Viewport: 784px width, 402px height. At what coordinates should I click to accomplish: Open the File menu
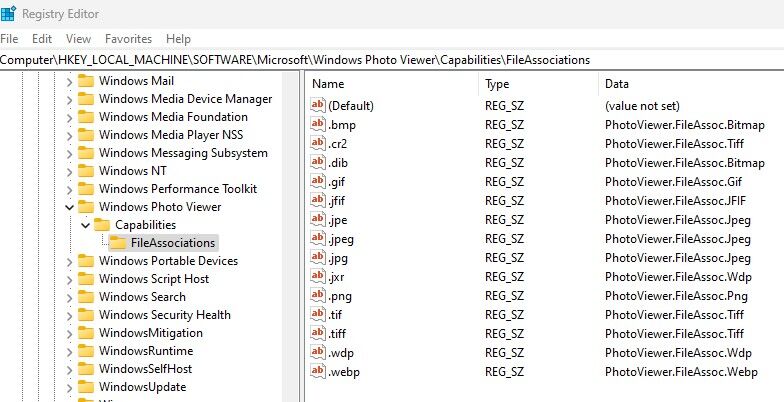pos(10,39)
